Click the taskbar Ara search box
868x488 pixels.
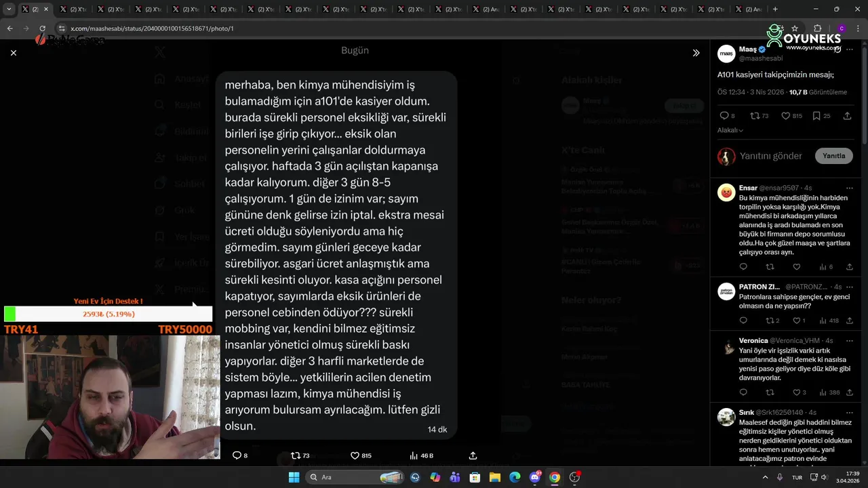pos(355,477)
